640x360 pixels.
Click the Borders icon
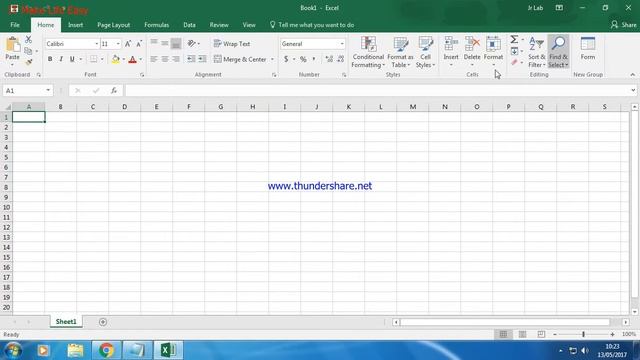pos(93,59)
